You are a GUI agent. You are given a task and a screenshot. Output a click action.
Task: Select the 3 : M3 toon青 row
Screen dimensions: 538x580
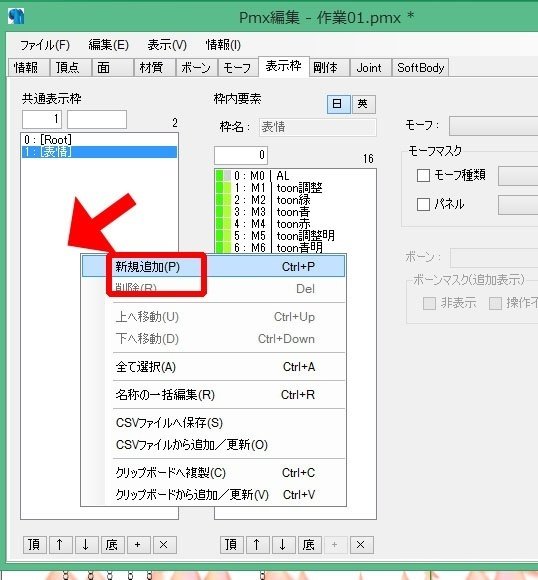click(x=295, y=212)
